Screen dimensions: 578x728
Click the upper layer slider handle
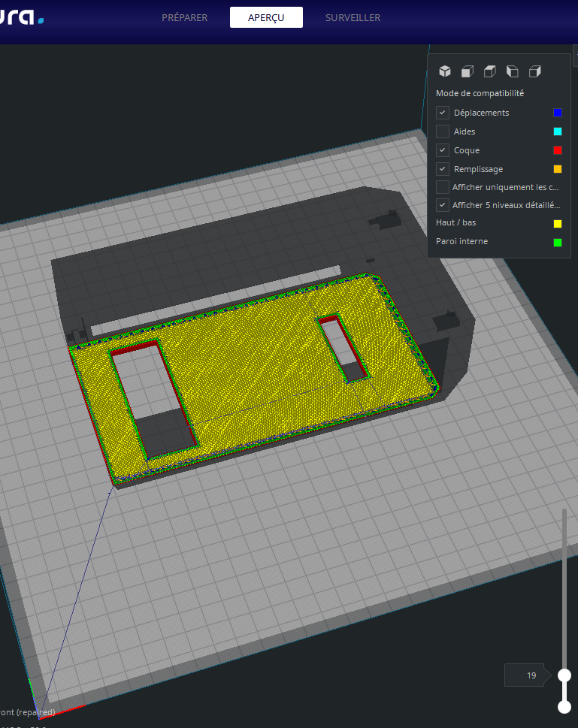point(564,675)
